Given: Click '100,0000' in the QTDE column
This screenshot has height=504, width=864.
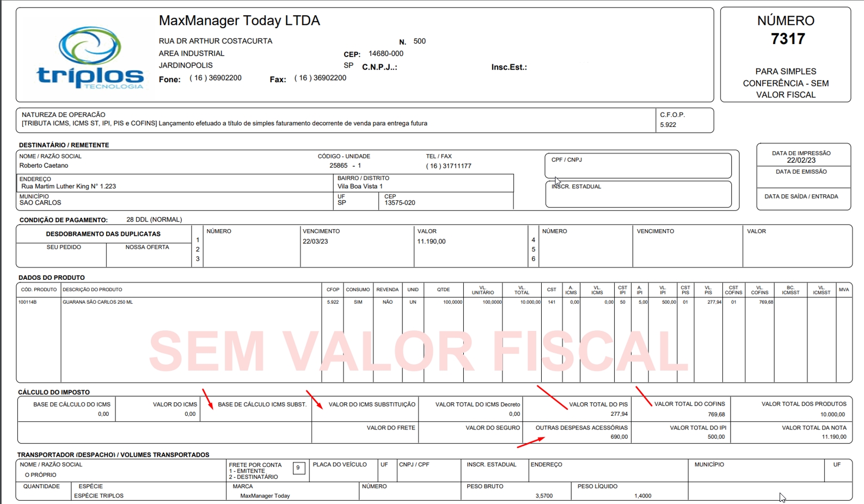Looking at the screenshot, I should coord(452,302).
